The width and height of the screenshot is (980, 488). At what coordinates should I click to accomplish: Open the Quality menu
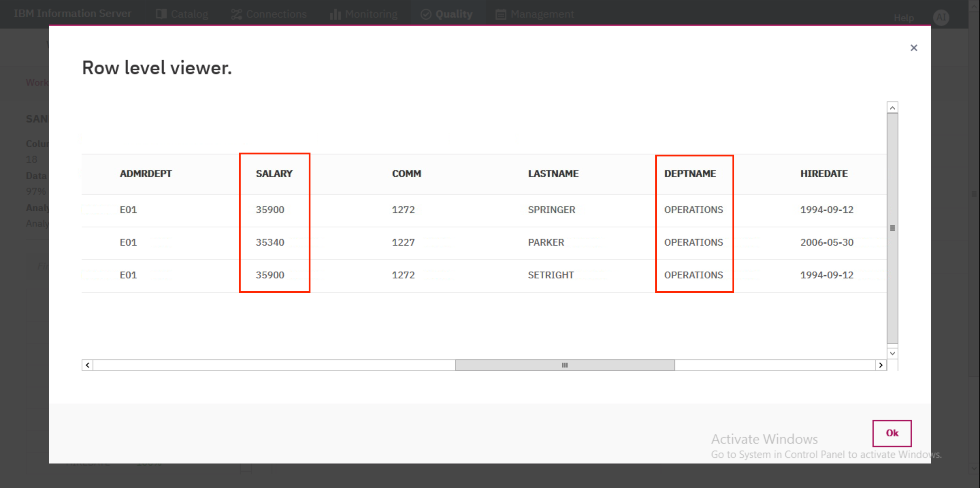click(446, 14)
